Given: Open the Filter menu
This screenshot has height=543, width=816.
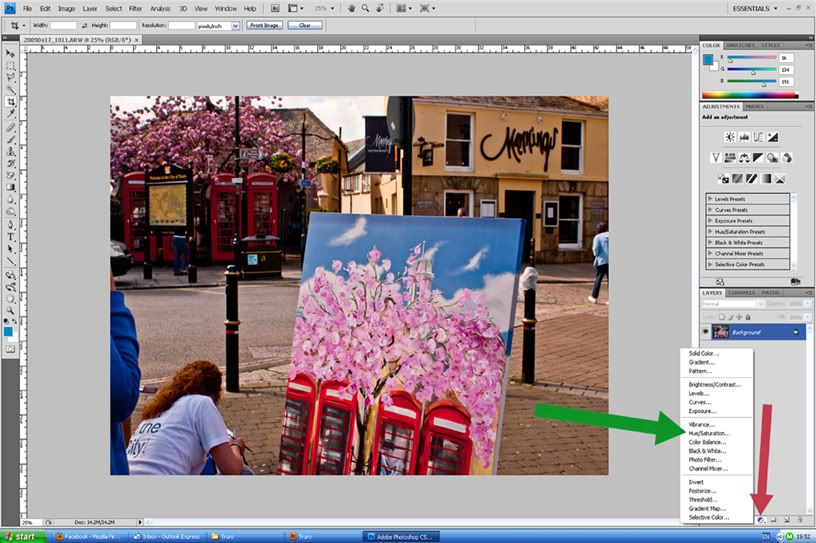Looking at the screenshot, I should tap(135, 8).
